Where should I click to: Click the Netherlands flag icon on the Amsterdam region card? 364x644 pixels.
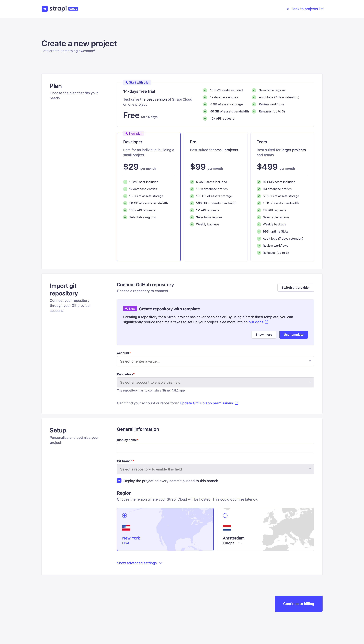click(227, 528)
